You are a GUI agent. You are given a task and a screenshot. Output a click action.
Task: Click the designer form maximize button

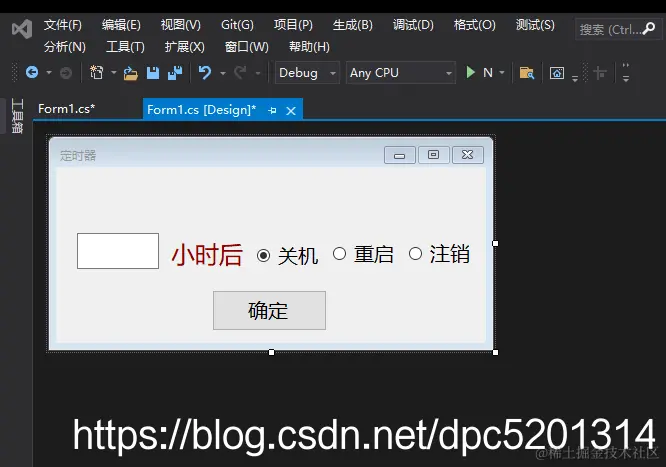click(x=434, y=155)
